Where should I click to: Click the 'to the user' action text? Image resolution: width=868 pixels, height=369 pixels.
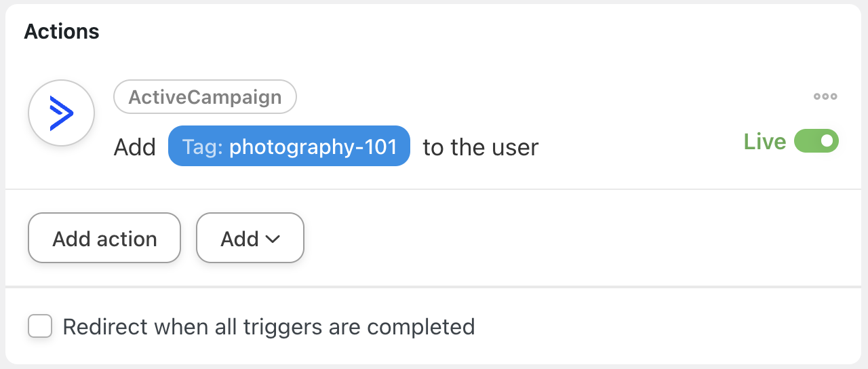click(480, 147)
